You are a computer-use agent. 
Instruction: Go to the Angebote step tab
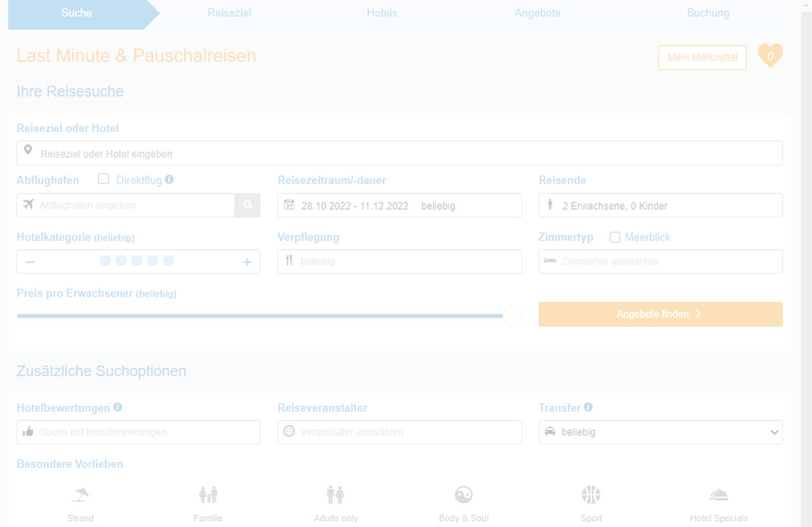[538, 13]
